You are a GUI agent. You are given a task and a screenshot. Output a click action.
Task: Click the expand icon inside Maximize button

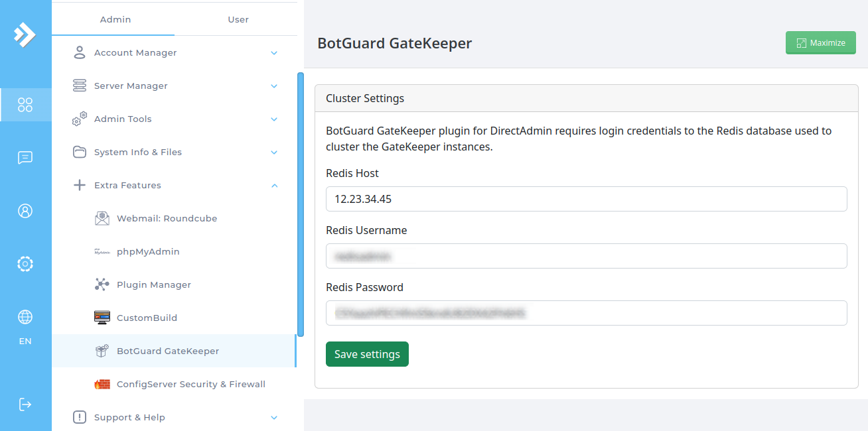802,43
